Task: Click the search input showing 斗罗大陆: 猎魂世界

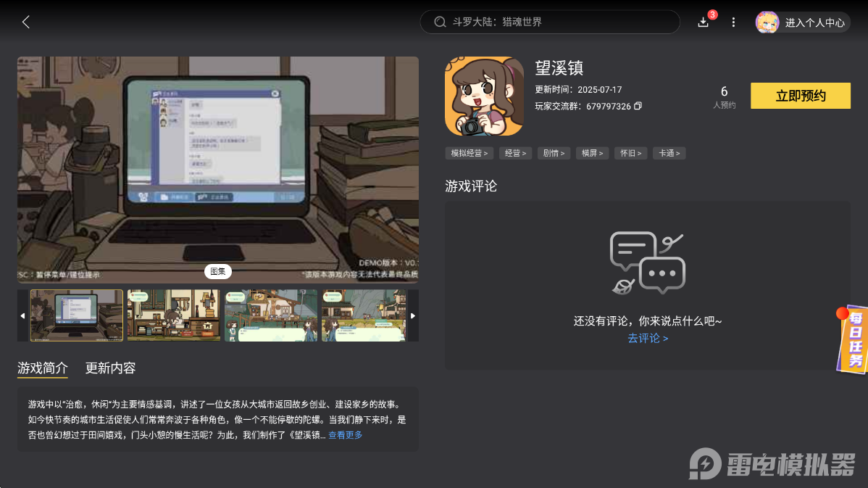Action: coord(549,22)
